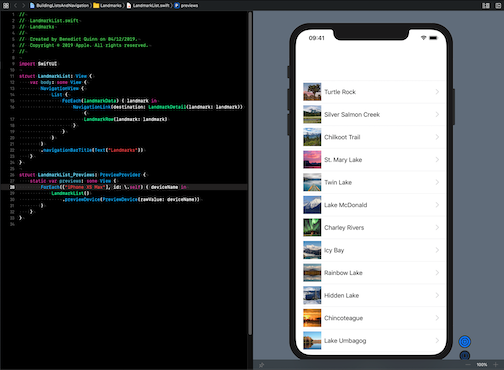This screenshot has width=504, height=370.
Task: Click the 100% zoom level
Action: tap(482, 365)
